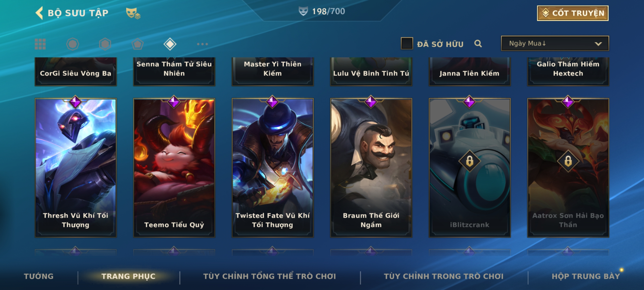Toggle the Đã Sở Hữu checkbox
The width and height of the screenshot is (644, 290).
407,44
